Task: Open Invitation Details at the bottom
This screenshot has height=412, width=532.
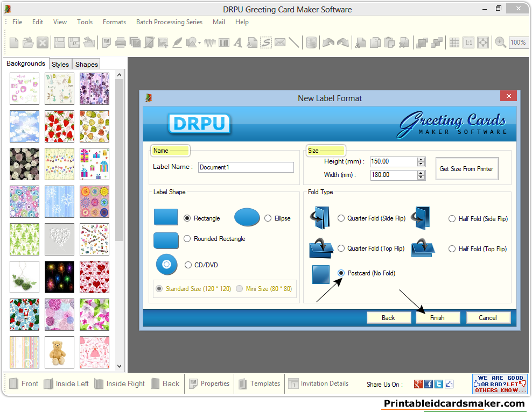Action: click(318, 383)
